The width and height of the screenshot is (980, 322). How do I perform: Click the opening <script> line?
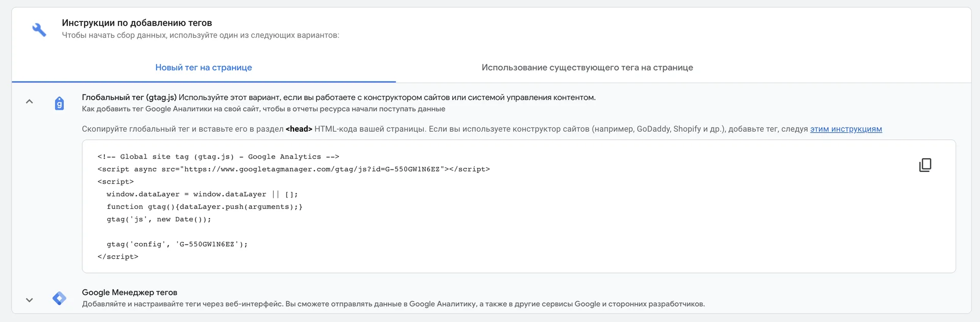point(115,182)
